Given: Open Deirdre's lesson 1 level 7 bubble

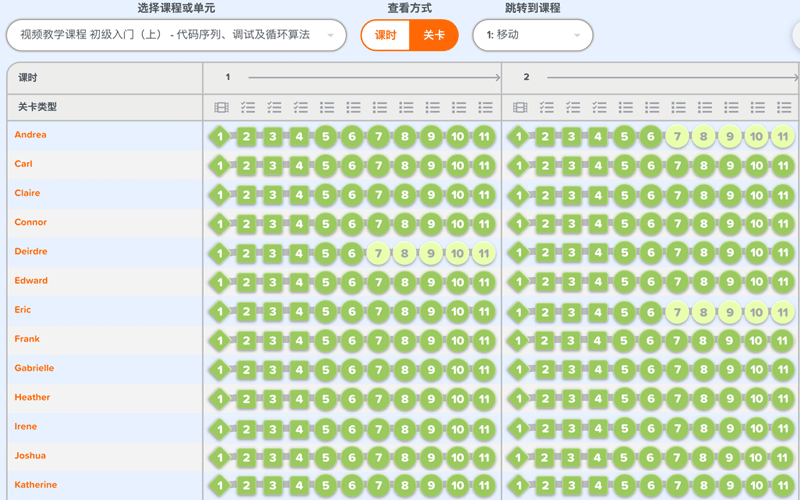Looking at the screenshot, I should 377,254.
